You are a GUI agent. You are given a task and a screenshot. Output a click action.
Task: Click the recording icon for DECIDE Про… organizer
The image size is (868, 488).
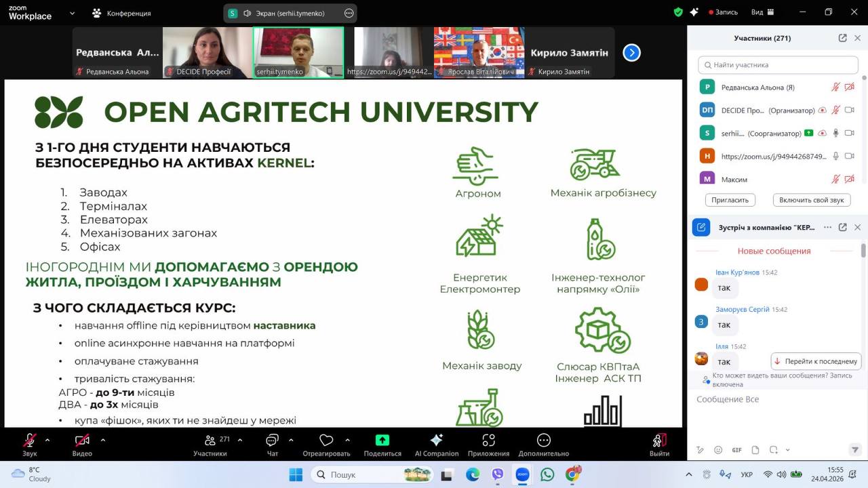point(823,110)
